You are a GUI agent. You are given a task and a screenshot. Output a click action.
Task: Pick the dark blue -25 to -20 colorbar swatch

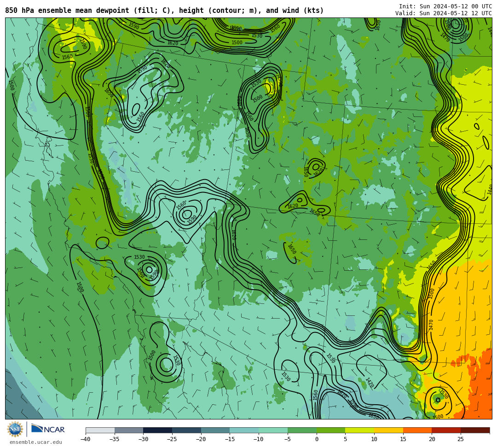point(187,430)
